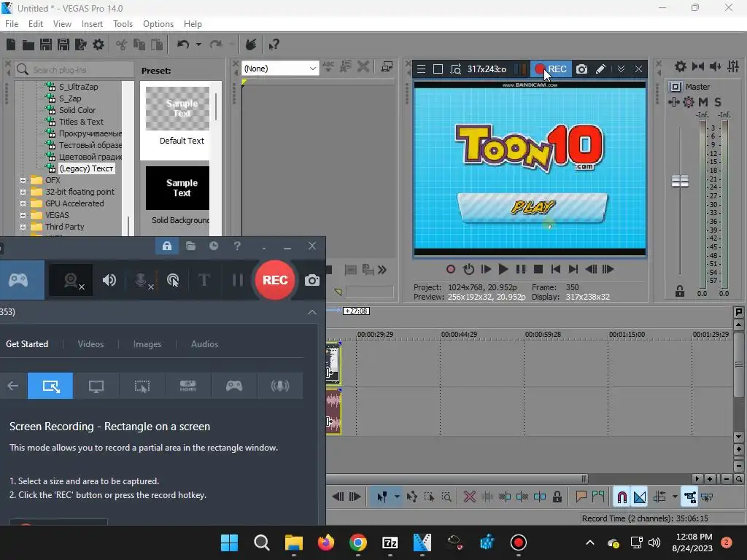Click the back arrow in Bandicam modes

click(x=13, y=386)
